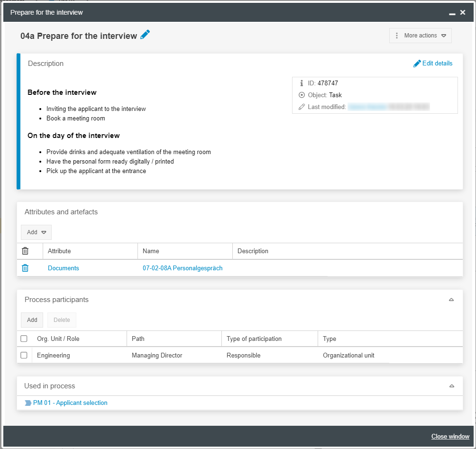Screen dimensions: 476x449
Task: Open PM 01 - Applicant selection process
Action: pyautogui.click(x=70, y=403)
